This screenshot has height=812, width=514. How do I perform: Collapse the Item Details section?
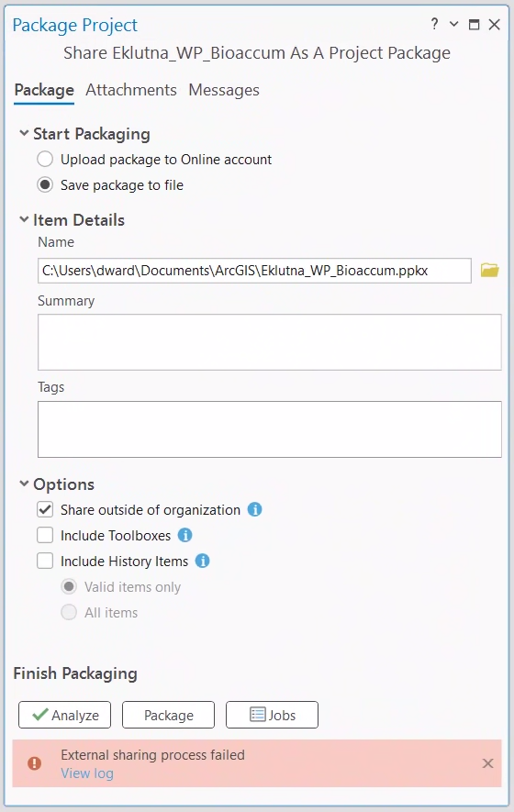[24, 219]
